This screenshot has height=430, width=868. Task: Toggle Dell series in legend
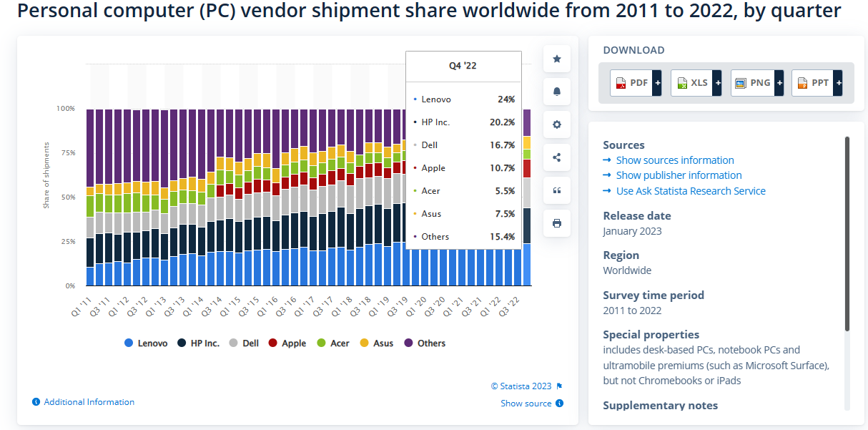[244, 343]
